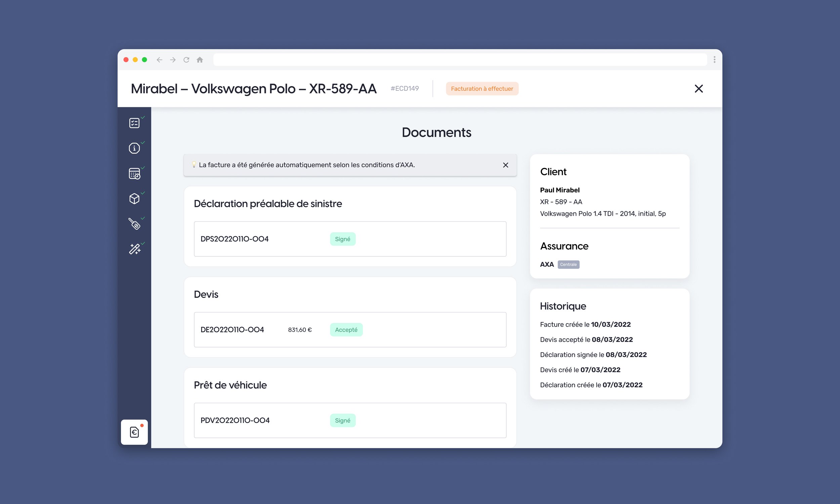
Task: Open the parts box sidebar icon
Action: tap(134, 199)
